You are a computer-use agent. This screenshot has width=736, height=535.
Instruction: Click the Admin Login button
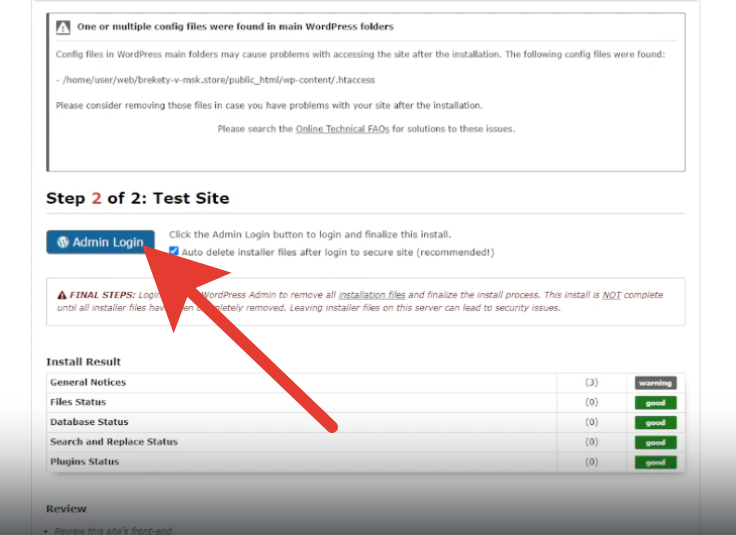click(x=100, y=242)
